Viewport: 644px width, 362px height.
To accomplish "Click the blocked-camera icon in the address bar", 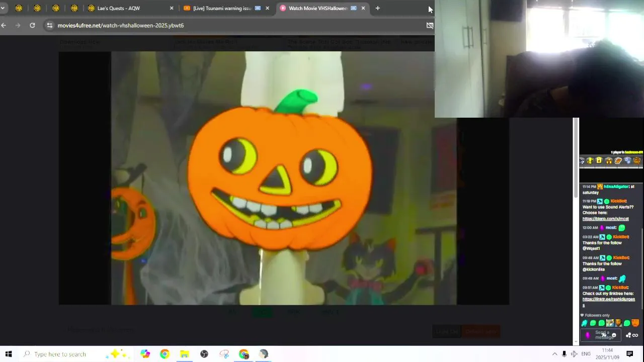I will coord(430,25).
